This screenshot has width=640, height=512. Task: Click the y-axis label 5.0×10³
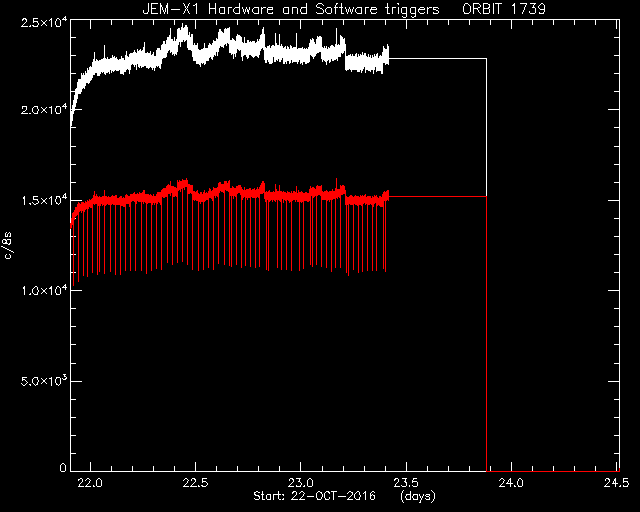pos(44,381)
